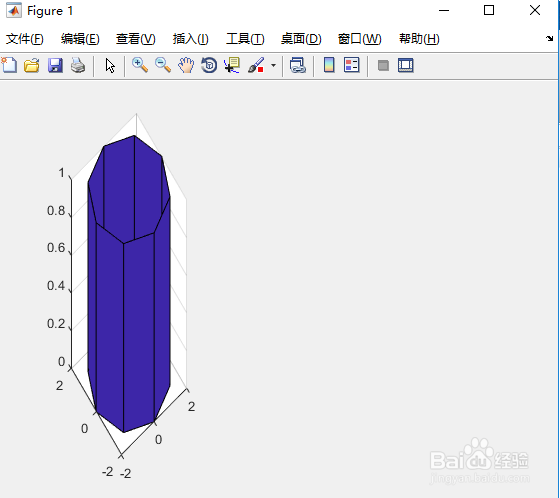The width and height of the screenshot is (560, 498).
Task: Open the 编辑(E) menu
Action: 80,39
